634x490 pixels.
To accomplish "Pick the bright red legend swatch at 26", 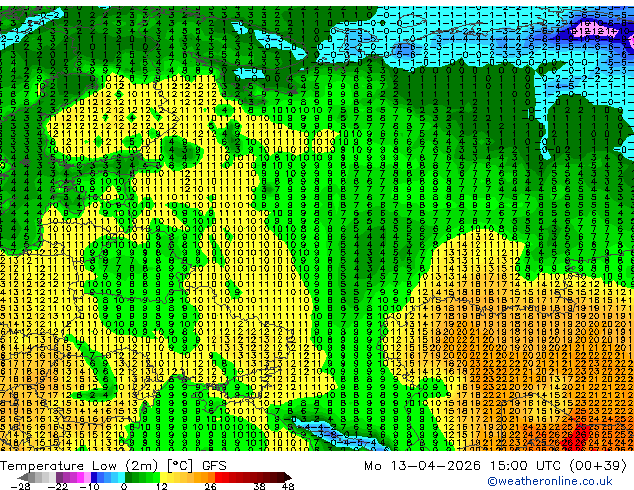I will tap(218, 477).
